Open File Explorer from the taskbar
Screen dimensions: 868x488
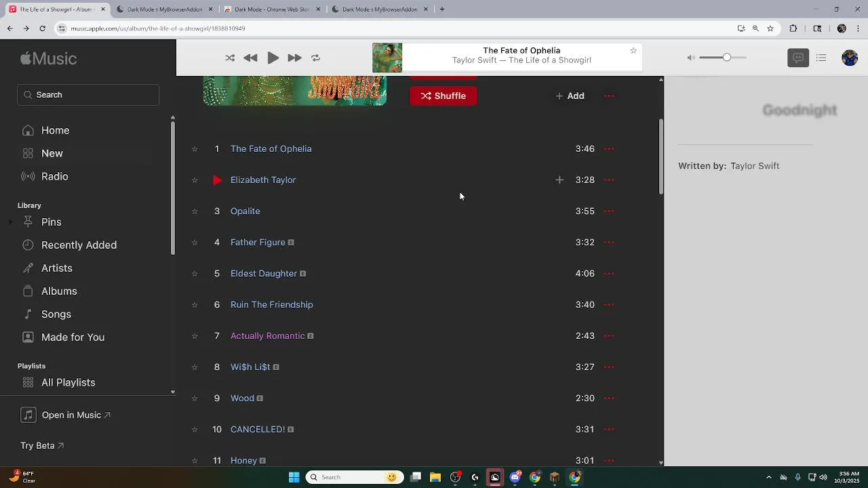pos(435,478)
